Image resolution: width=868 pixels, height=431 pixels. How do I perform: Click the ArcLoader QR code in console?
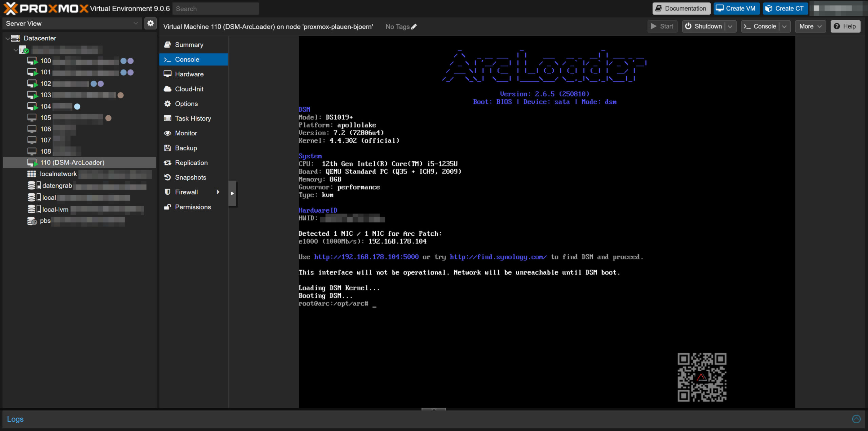point(702,377)
